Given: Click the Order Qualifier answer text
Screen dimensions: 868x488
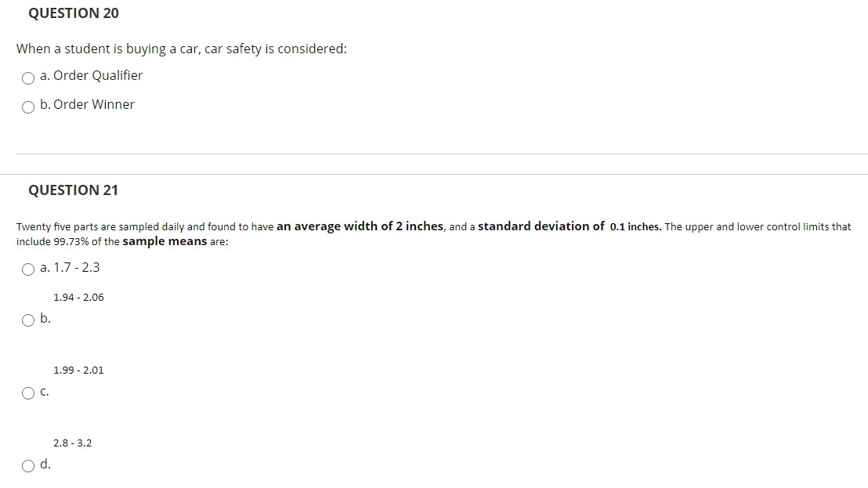Looking at the screenshot, I should coord(92,75).
